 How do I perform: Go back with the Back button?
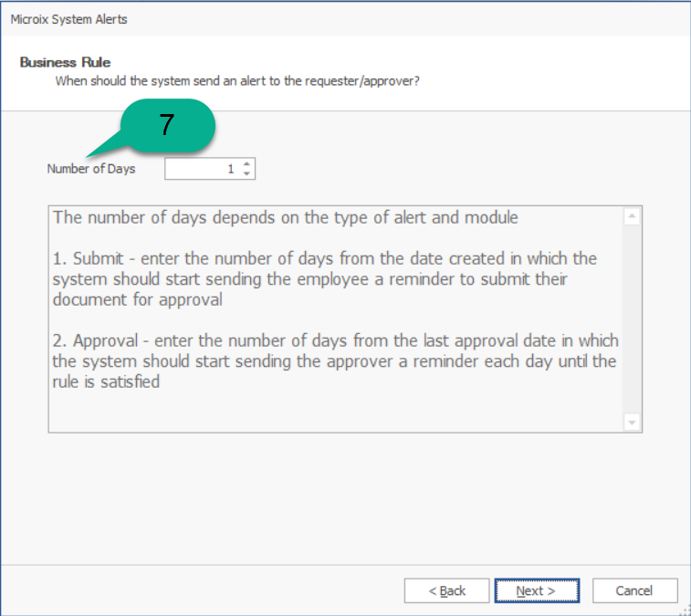446,590
